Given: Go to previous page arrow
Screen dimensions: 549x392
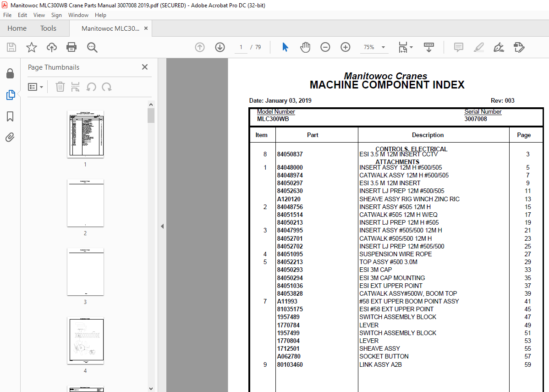Looking at the screenshot, I should (200, 47).
